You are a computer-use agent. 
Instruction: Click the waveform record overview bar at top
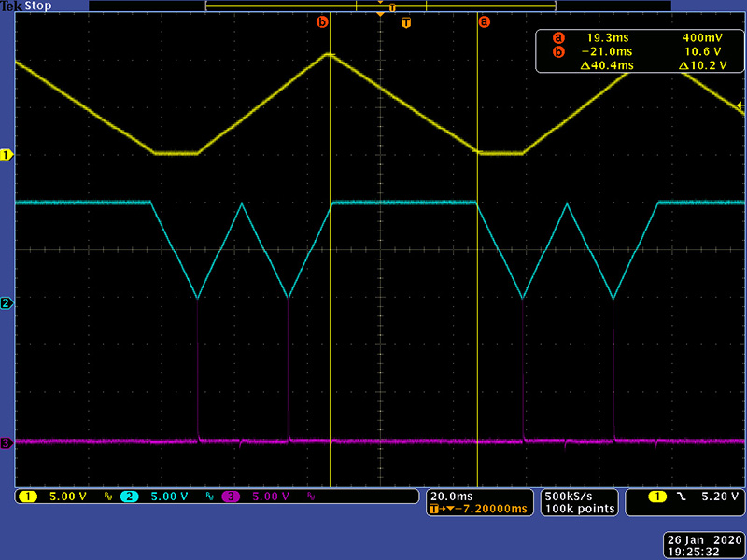[x=380, y=7]
